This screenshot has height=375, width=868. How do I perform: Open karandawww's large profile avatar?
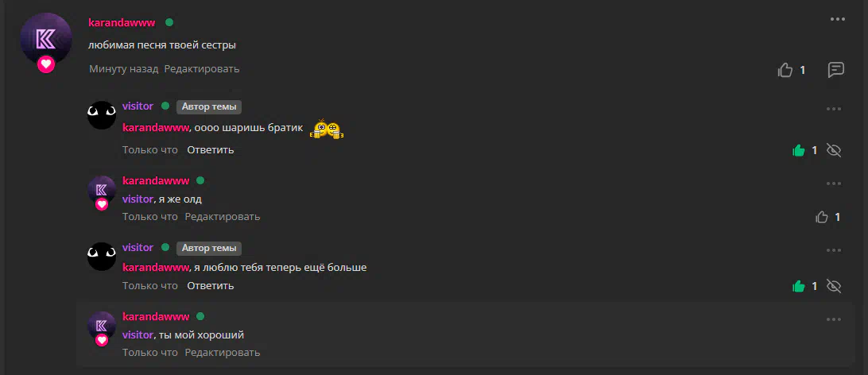pyautogui.click(x=46, y=39)
